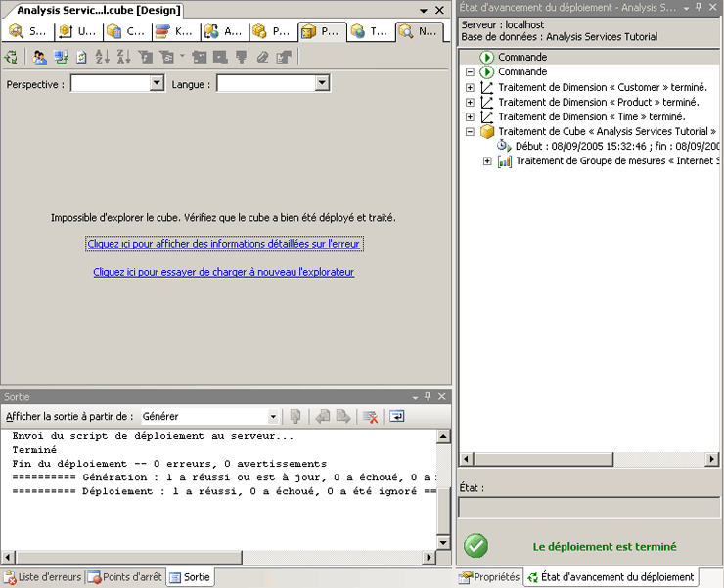Click 'Le déploiement est terminé' status text
This screenshot has width=724, height=588.
(605, 547)
